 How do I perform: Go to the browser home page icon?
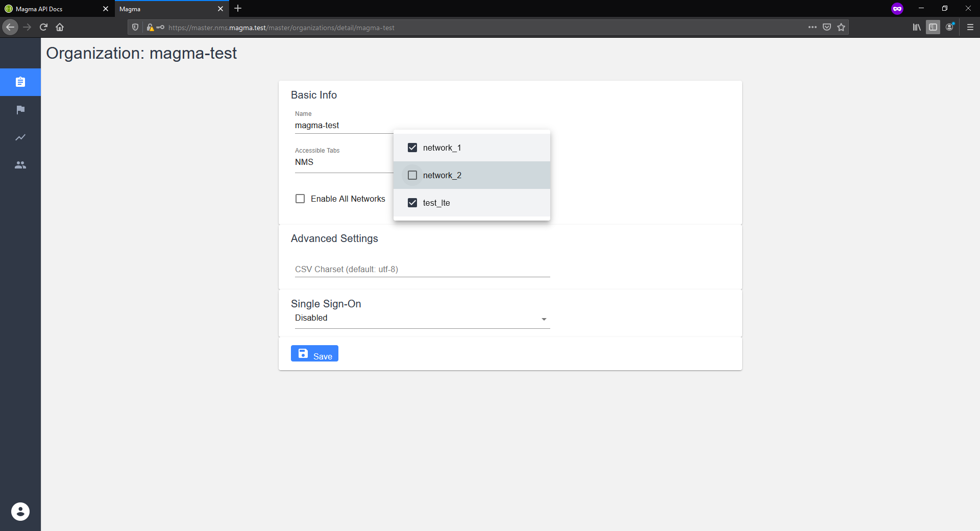[60, 27]
